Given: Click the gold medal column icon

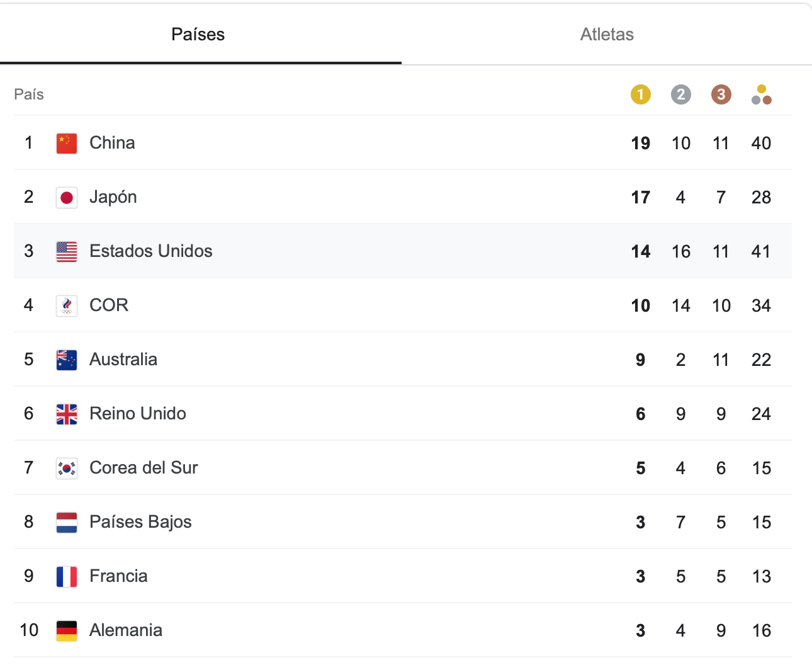Looking at the screenshot, I should pyautogui.click(x=641, y=94).
